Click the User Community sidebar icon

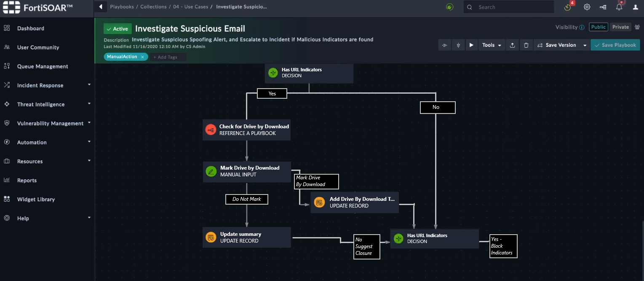7,47
